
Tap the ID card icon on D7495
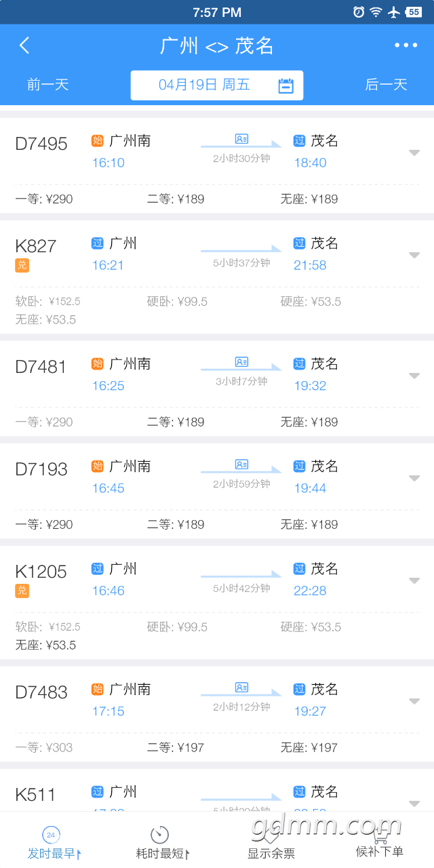point(241,139)
